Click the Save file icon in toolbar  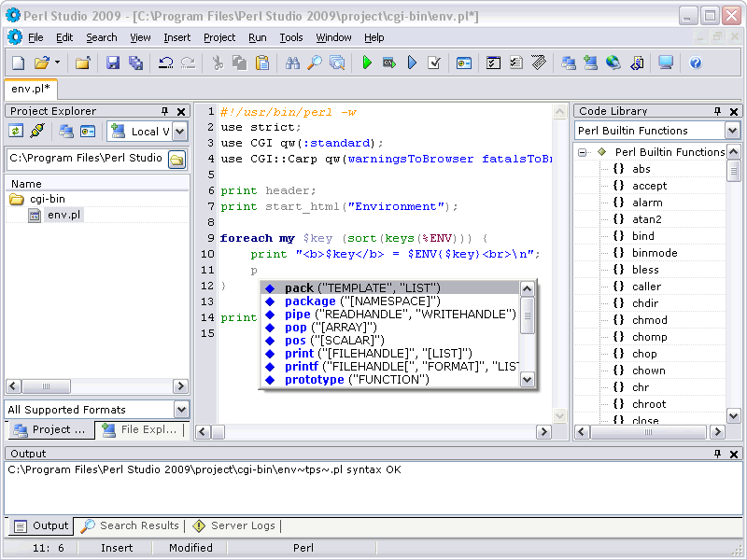tap(113, 63)
